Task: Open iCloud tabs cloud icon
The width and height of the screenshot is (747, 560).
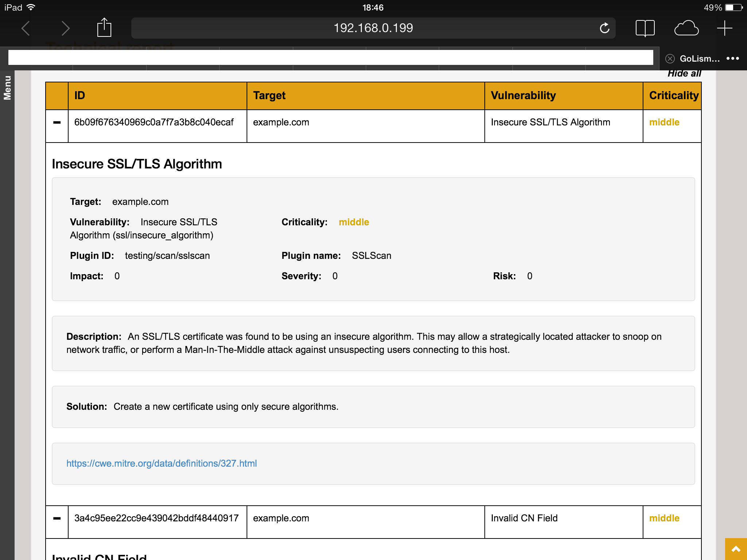Action: [x=686, y=28]
